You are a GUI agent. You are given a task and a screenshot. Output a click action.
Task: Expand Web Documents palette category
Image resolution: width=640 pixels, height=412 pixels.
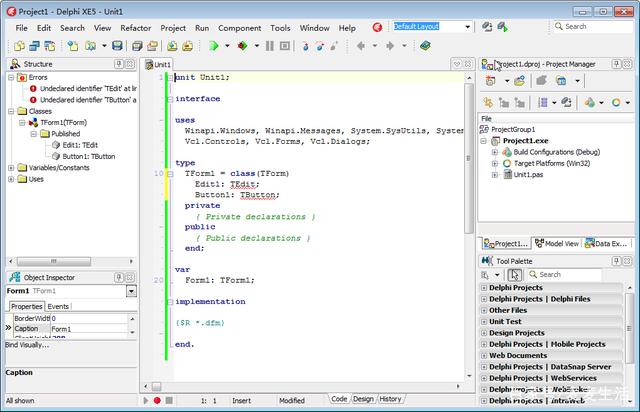tap(484, 356)
